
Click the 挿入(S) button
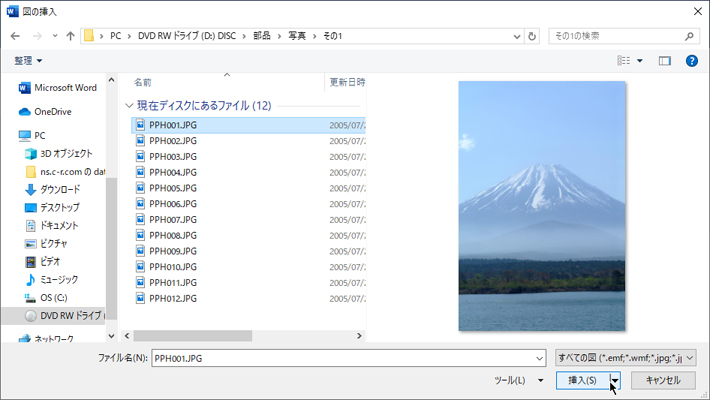[581, 380]
